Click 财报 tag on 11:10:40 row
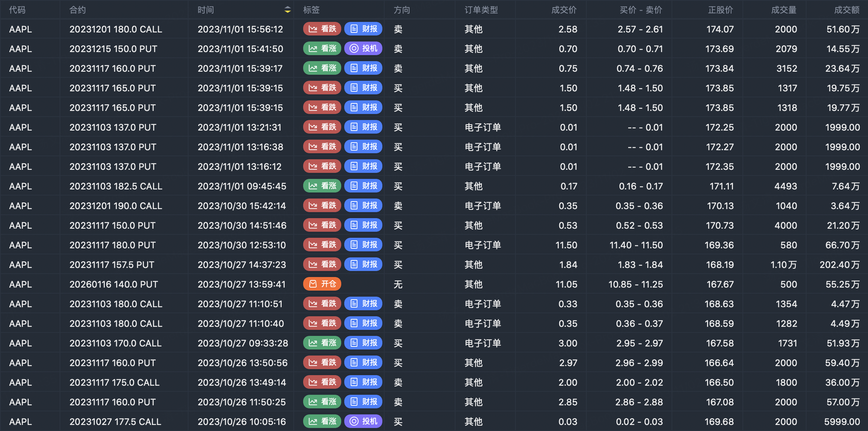Viewport: 868px width, 431px height. pos(363,323)
